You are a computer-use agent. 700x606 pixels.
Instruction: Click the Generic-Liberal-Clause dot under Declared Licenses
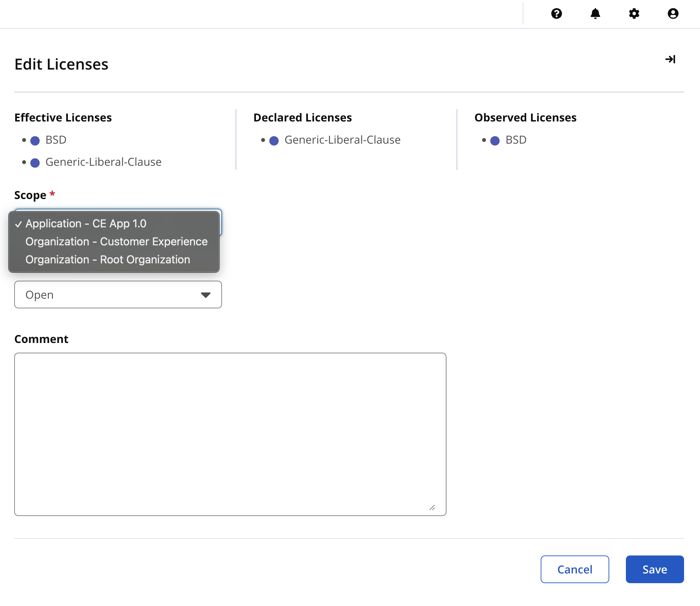274,141
